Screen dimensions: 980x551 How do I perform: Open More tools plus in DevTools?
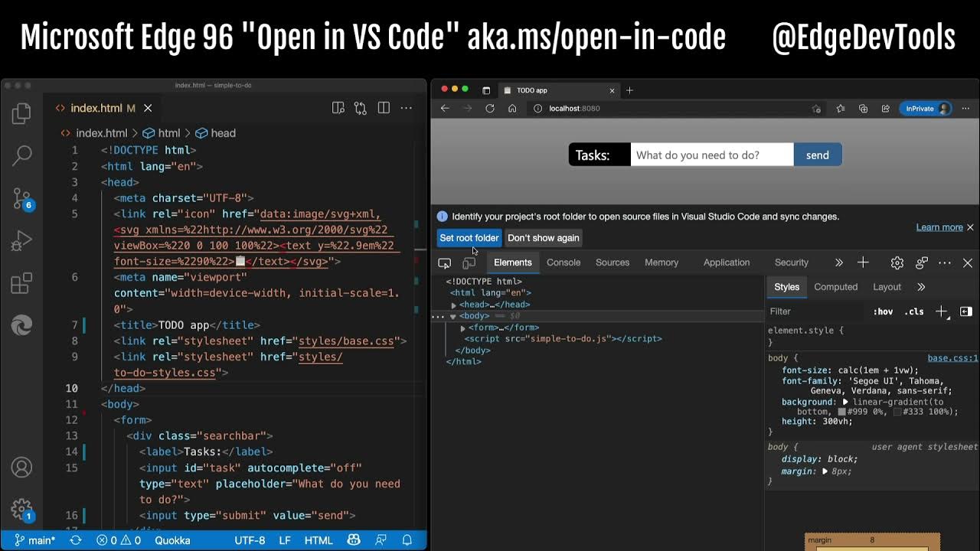pos(863,262)
